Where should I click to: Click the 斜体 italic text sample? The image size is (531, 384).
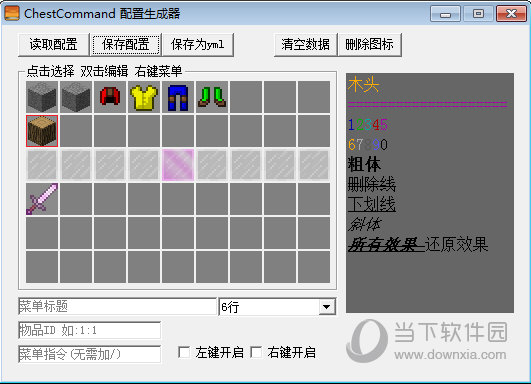(x=364, y=224)
